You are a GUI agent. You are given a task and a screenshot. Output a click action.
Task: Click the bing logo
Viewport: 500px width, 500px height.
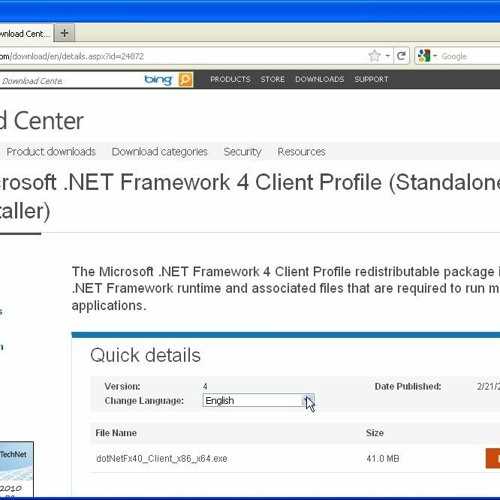click(158, 80)
